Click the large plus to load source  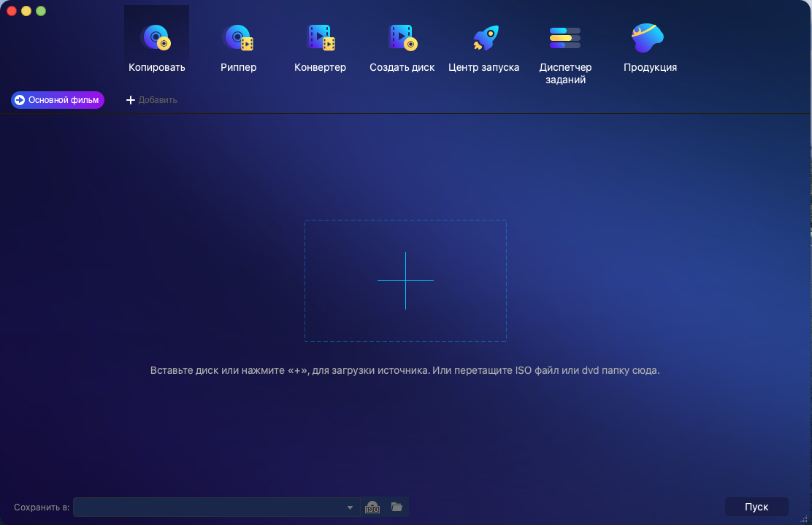(x=405, y=280)
